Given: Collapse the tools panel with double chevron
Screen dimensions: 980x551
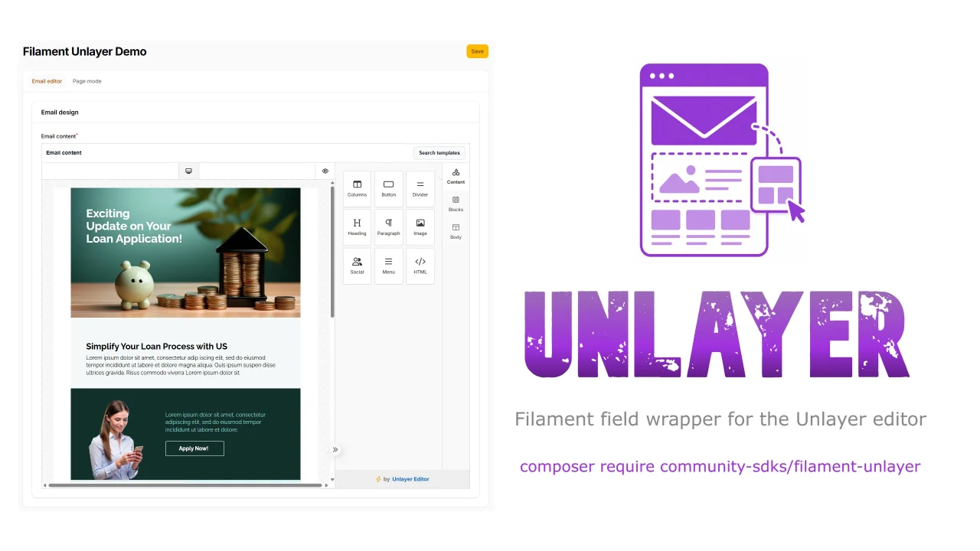Looking at the screenshot, I should [335, 450].
